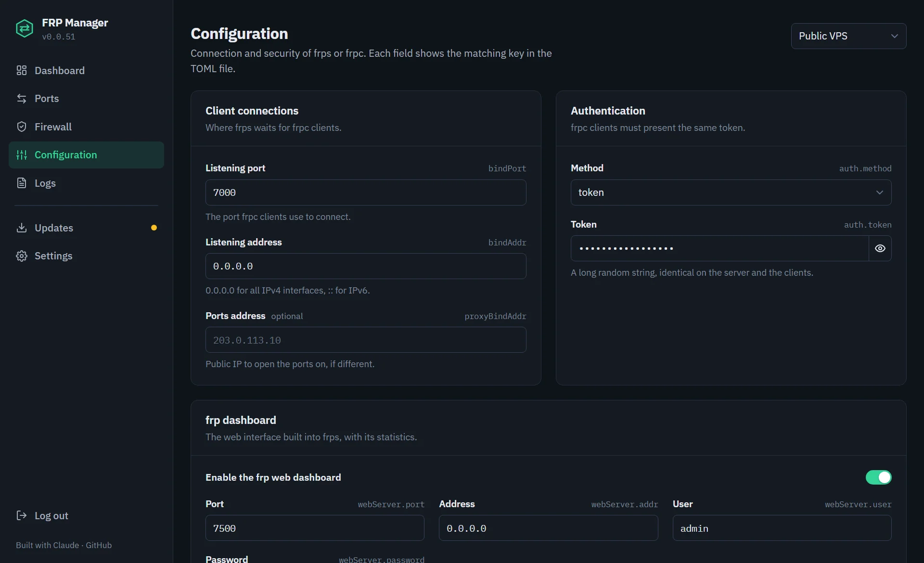Click the Ports arrows icon
Image resolution: width=924 pixels, height=563 pixels.
(x=22, y=98)
